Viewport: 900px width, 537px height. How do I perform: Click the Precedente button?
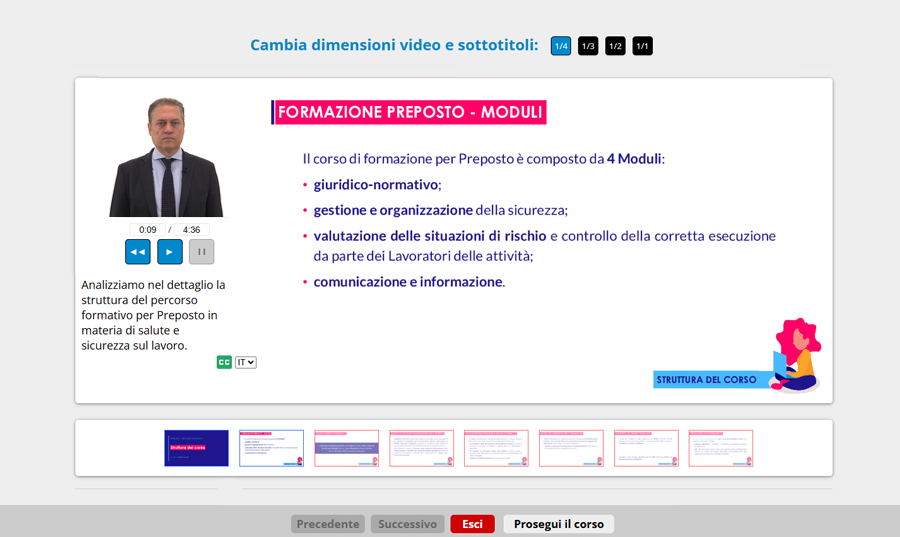328,524
